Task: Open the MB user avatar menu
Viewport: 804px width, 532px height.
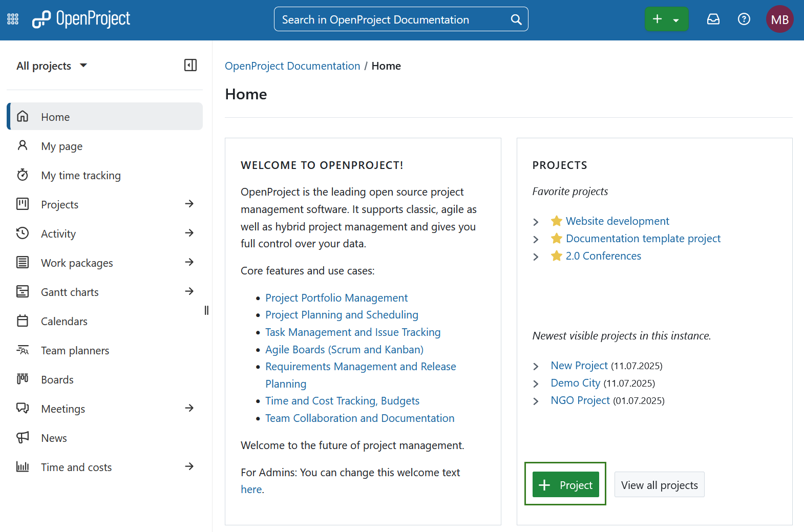Action: [x=779, y=19]
